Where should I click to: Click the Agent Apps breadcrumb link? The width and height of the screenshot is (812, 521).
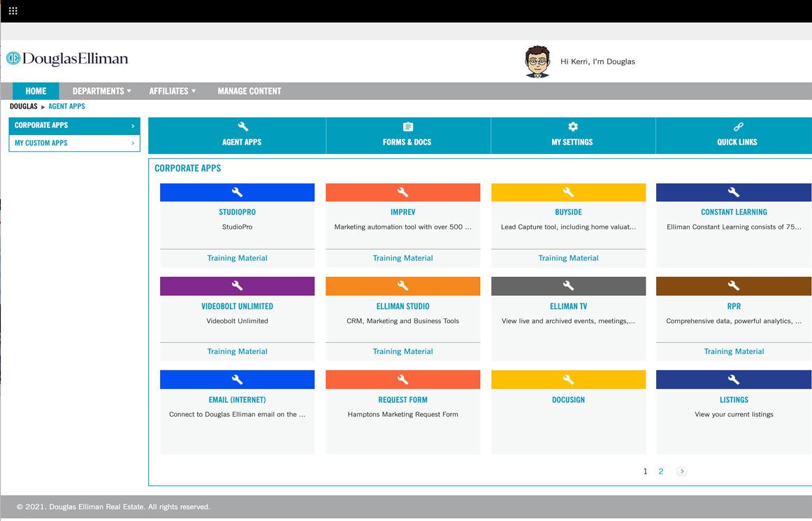(67, 106)
